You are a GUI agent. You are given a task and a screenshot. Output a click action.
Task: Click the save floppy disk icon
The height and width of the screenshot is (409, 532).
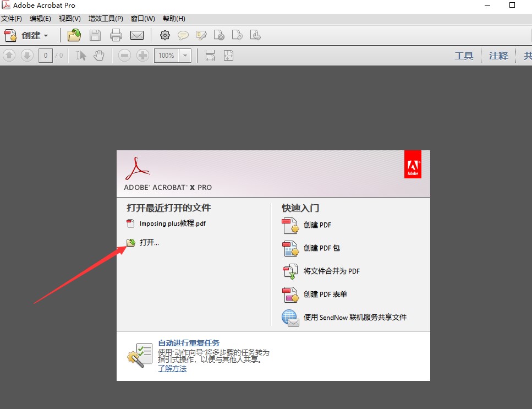point(95,35)
